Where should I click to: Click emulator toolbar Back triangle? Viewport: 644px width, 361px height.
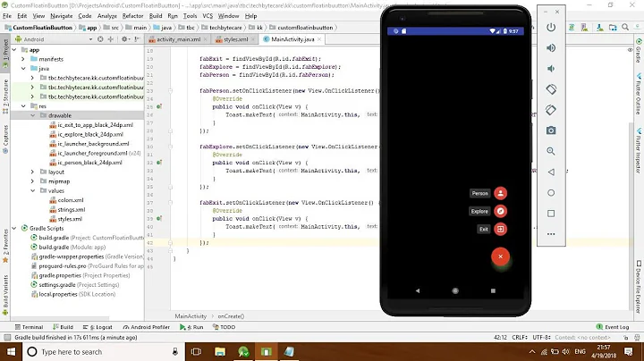coord(551,172)
